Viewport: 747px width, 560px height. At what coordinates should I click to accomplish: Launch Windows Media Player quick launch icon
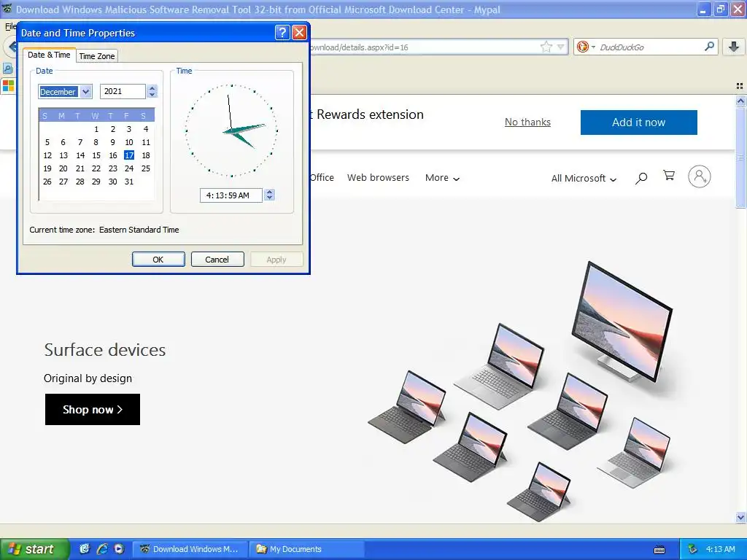pos(119,549)
